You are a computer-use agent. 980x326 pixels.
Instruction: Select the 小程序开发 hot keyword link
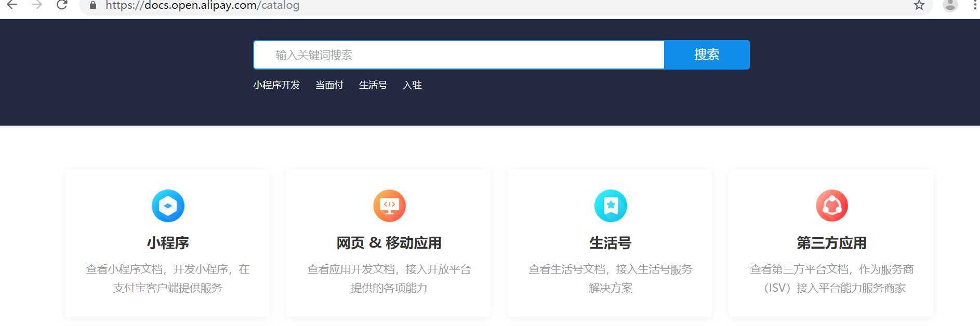point(276,85)
